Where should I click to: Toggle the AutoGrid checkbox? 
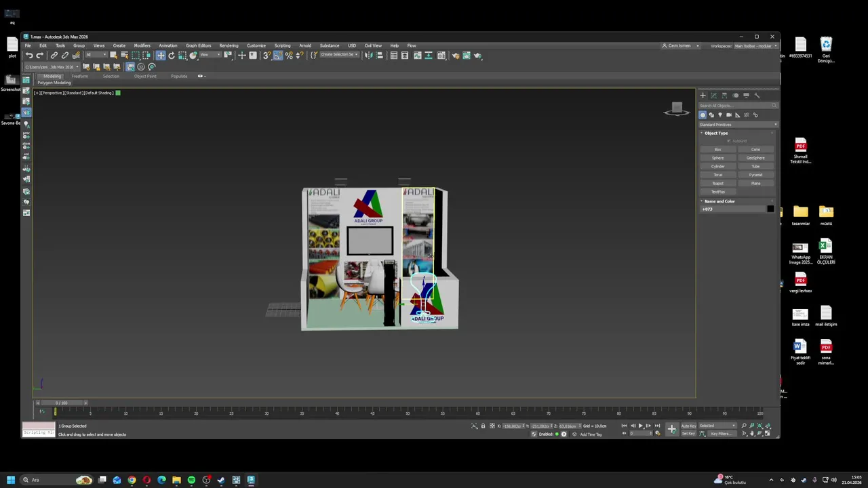[730, 141]
